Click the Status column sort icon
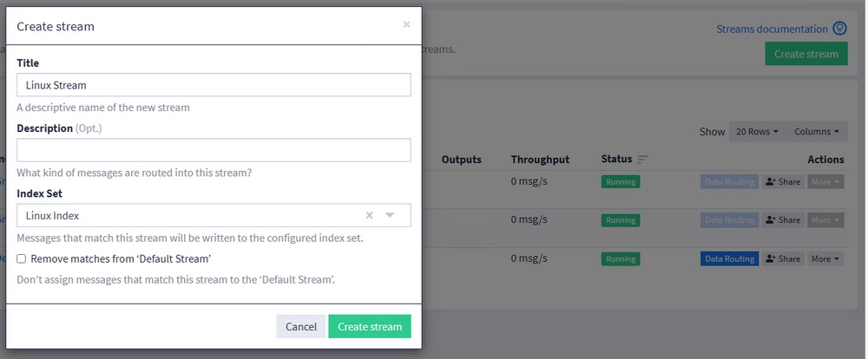The height and width of the screenshot is (359, 868). (642, 160)
